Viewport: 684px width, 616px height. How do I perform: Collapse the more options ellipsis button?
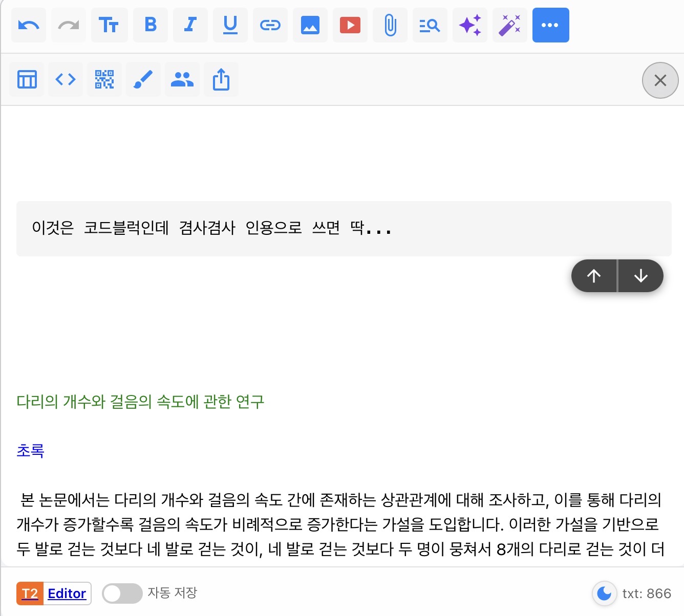pos(550,25)
